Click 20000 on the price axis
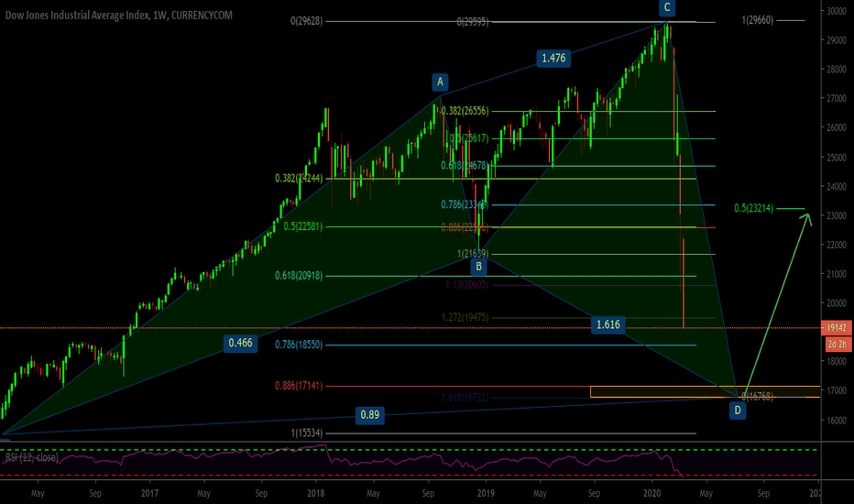Viewport: 854px width, 504px height. (836, 303)
